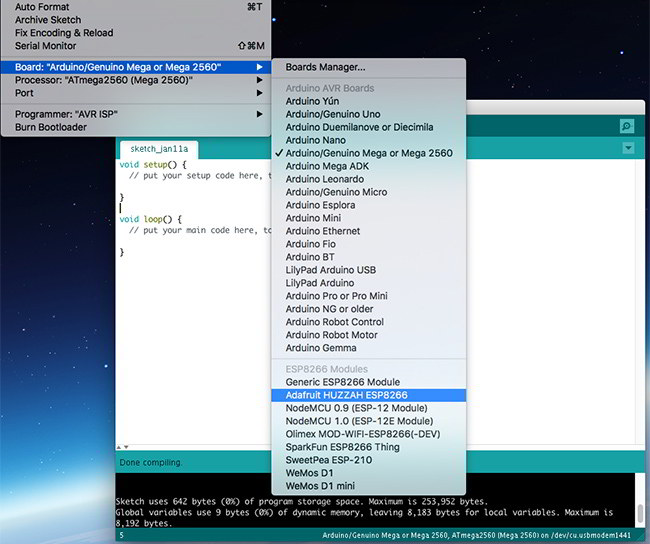The height and width of the screenshot is (544, 650).
Task: Click the Done compiling status message
Action: [150, 462]
